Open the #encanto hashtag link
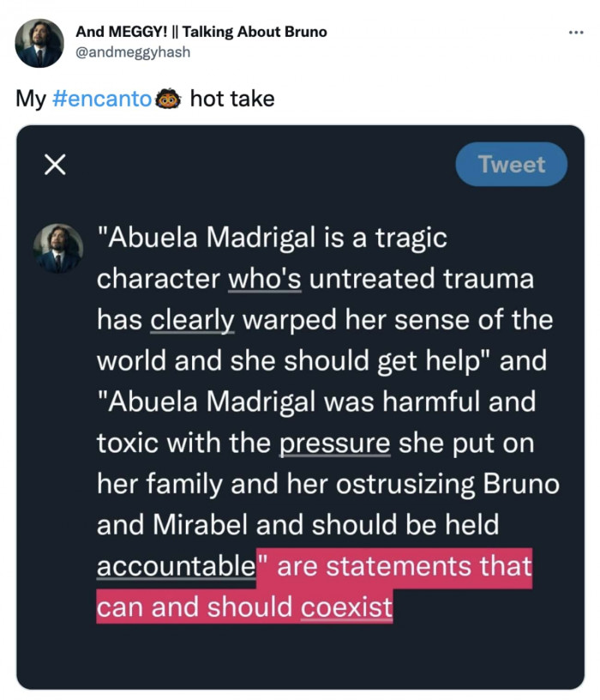This screenshot has width=600, height=700. (103, 100)
